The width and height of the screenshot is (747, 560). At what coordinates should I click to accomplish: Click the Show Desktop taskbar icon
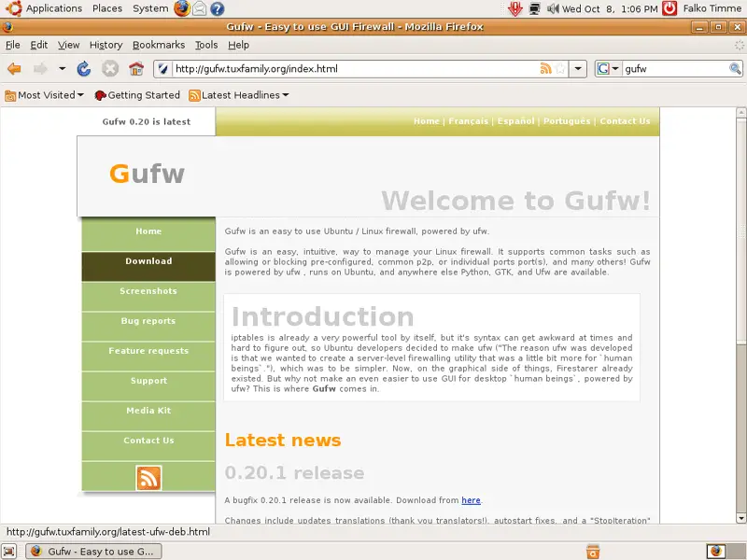click(9, 552)
